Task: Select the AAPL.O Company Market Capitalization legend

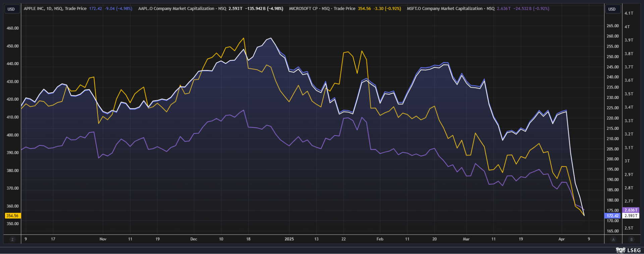Action: coord(182,9)
